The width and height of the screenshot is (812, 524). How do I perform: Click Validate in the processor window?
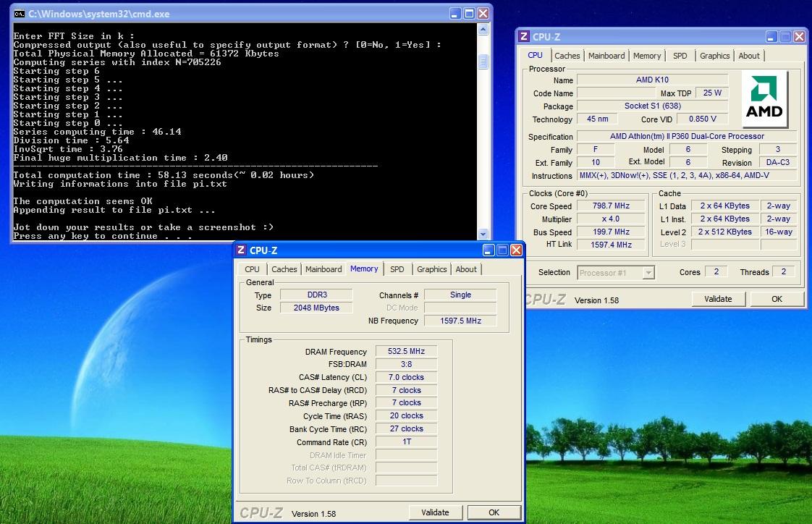718,299
